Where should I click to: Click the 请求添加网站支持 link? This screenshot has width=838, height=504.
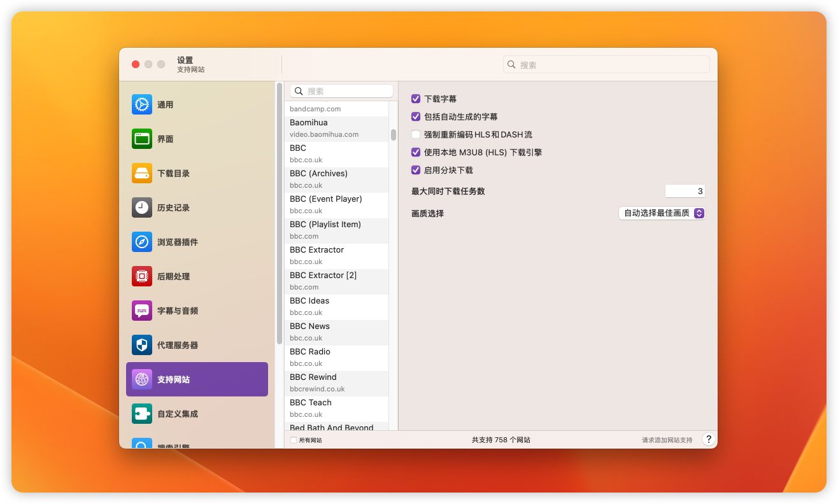667,440
